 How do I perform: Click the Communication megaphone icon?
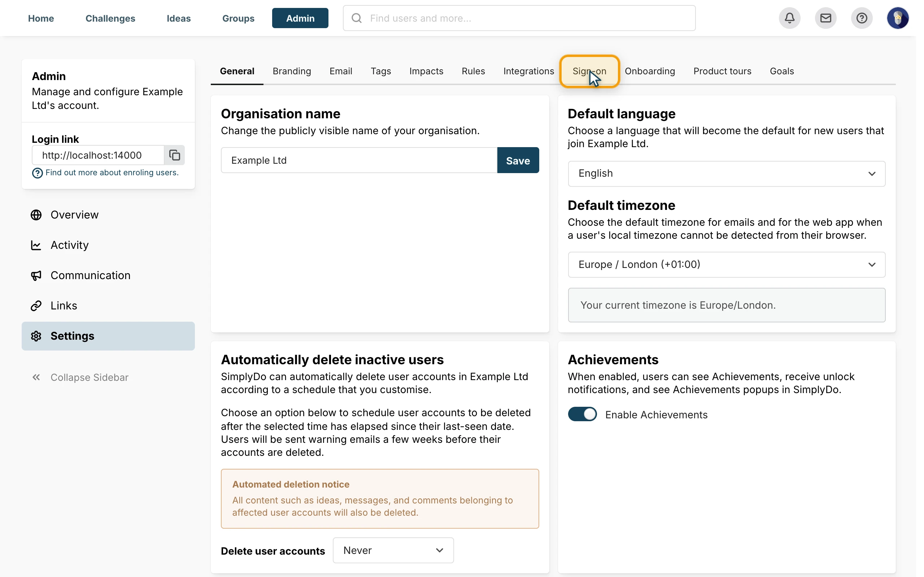[x=36, y=276]
